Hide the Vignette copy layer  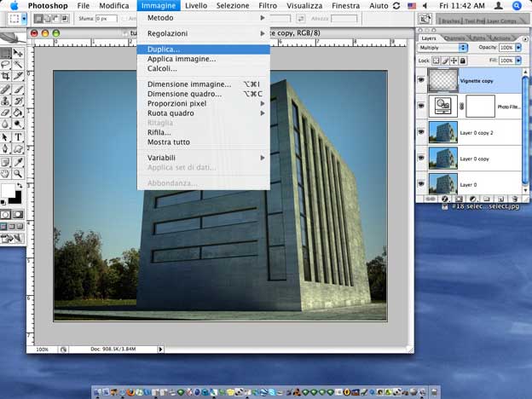point(421,78)
